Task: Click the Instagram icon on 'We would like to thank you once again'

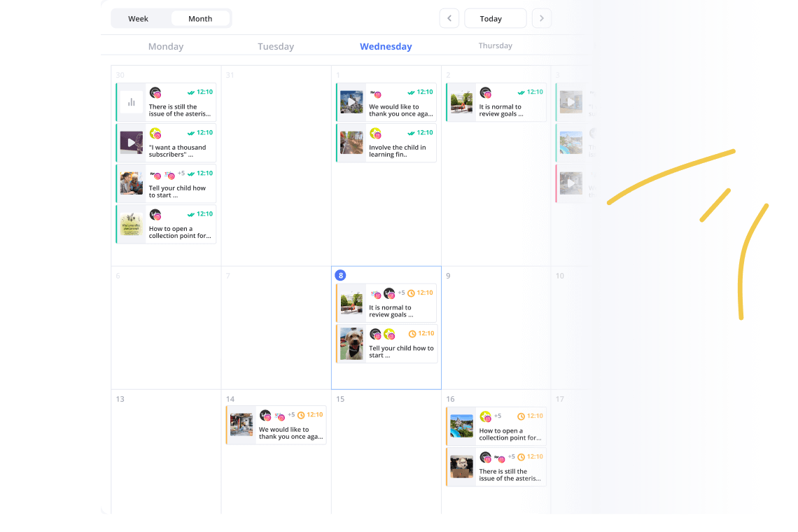Action: point(377,92)
